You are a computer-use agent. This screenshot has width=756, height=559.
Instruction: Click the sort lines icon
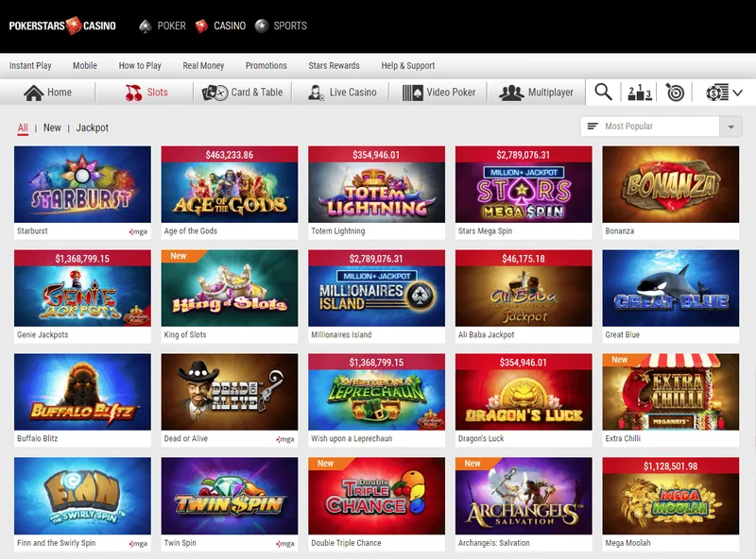pos(593,127)
